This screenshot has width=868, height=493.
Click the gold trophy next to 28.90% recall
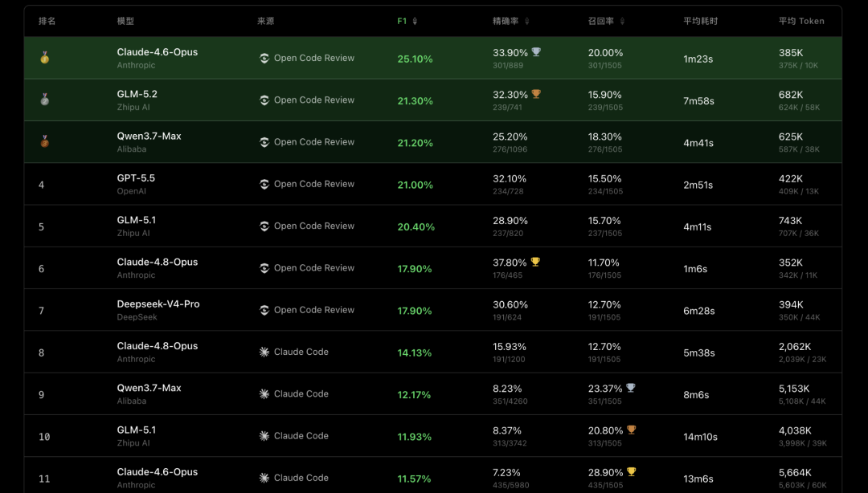click(631, 472)
